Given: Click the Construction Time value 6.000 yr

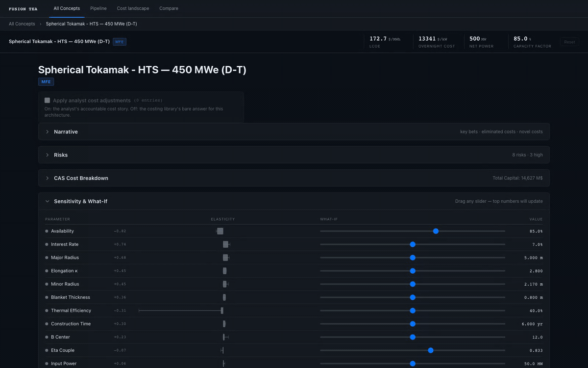Looking at the screenshot, I should (532, 324).
